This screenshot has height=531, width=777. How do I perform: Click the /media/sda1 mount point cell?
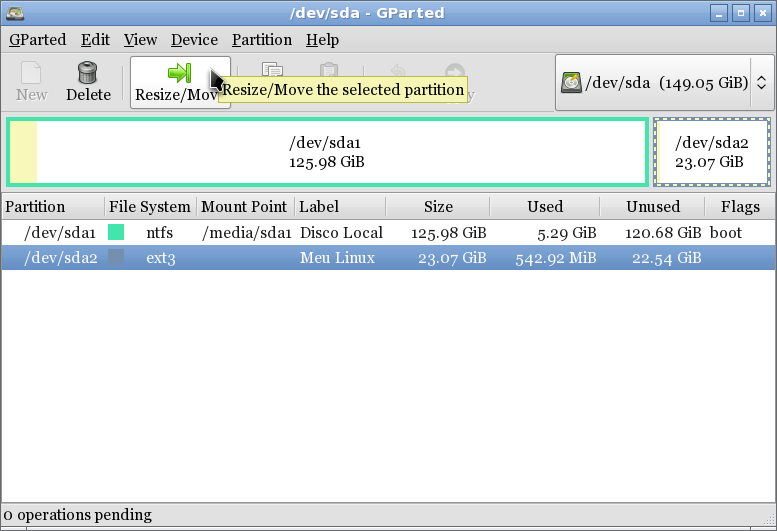pyautogui.click(x=246, y=233)
